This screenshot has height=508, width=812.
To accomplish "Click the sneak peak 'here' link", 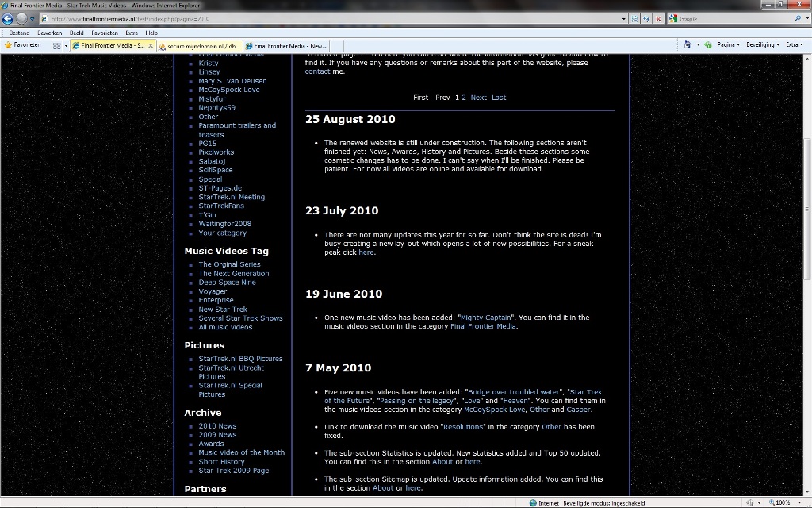I will click(x=366, y=252).
